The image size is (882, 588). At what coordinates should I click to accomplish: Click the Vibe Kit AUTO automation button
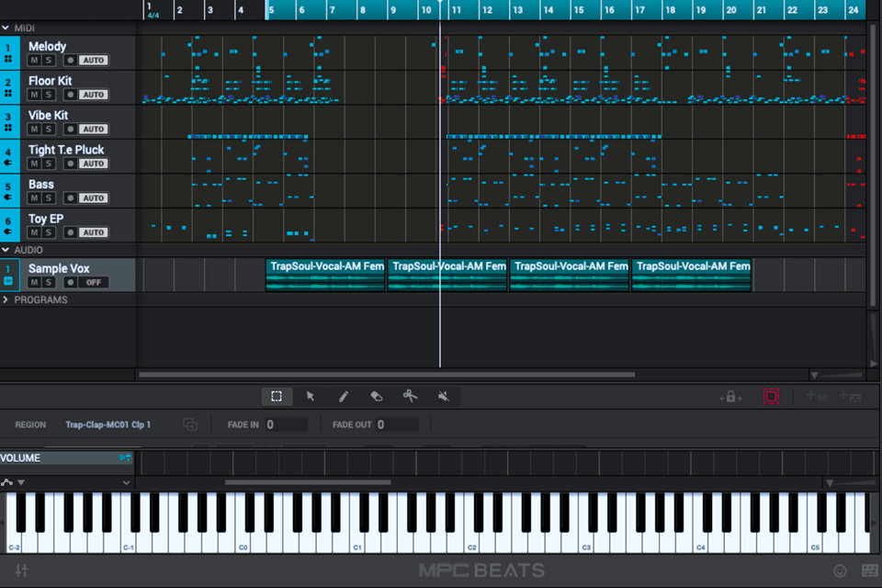[94, 129]
